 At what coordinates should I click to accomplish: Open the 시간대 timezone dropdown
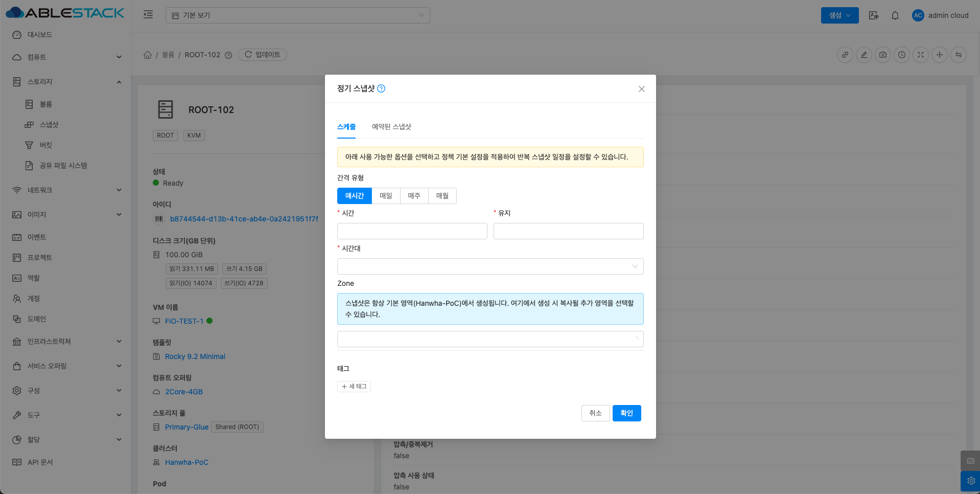490,266
